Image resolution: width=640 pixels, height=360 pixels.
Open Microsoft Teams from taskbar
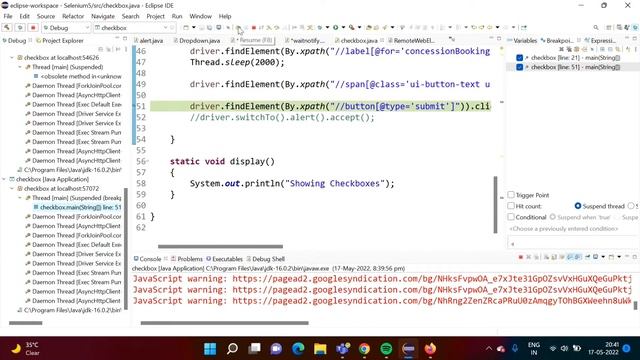pos(342,349)
